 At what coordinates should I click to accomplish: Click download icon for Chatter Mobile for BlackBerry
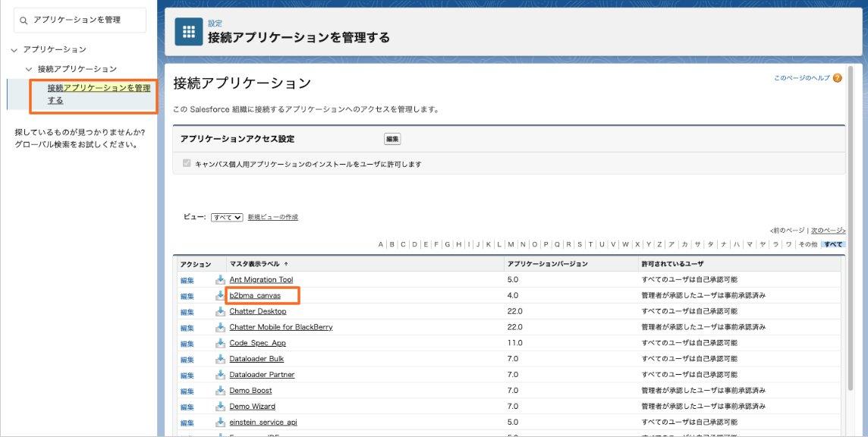coord(220,327)
